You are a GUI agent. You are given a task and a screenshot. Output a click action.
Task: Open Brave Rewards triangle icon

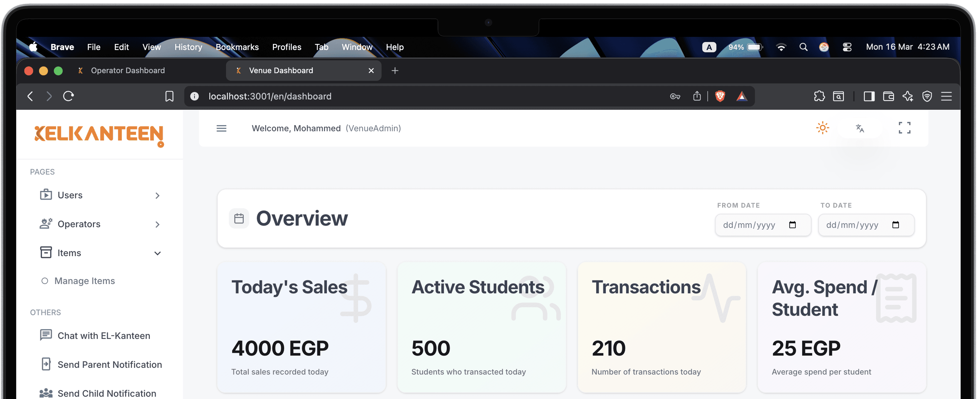741,96
